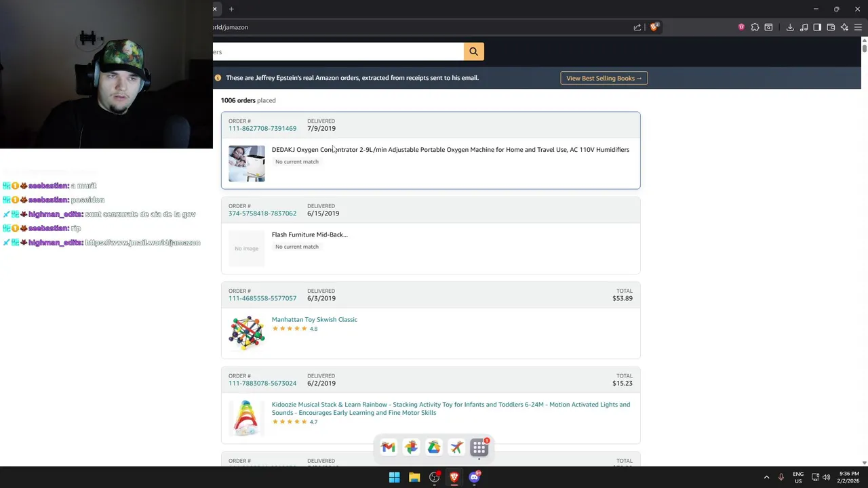Click the network tray icon
This screenshot has height=488, width=868.
[x=815, y=477]
